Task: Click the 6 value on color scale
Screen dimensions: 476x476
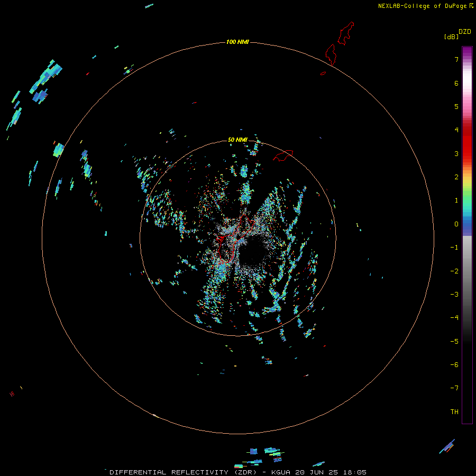Action: tap(456, 83)
